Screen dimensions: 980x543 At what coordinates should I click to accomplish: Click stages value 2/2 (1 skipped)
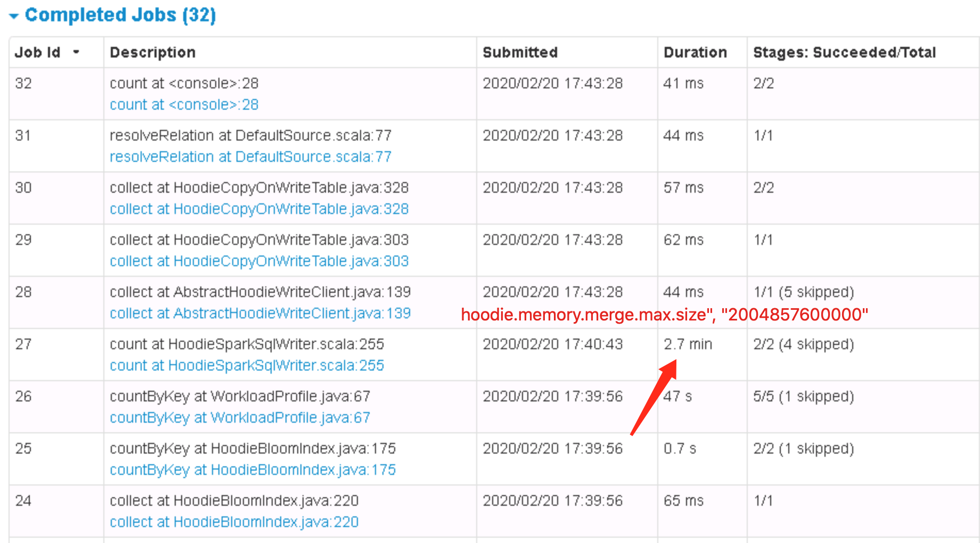point(804,448)
